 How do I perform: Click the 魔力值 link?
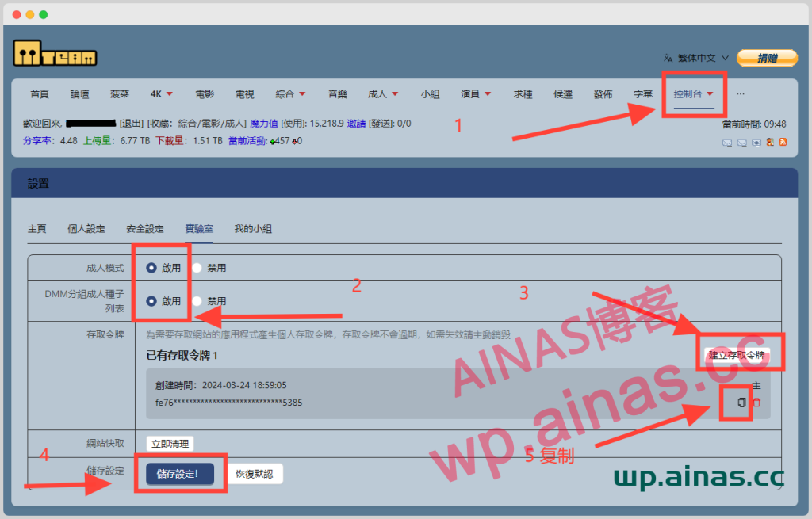click(x=264, y=124)
